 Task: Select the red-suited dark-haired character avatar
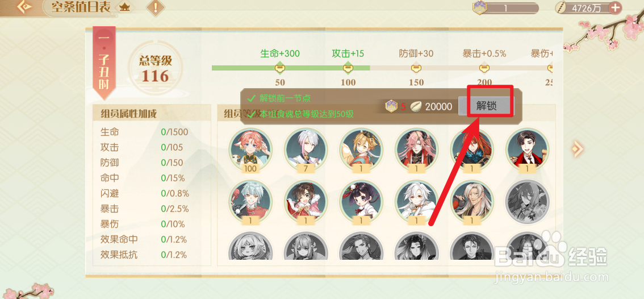528,149
